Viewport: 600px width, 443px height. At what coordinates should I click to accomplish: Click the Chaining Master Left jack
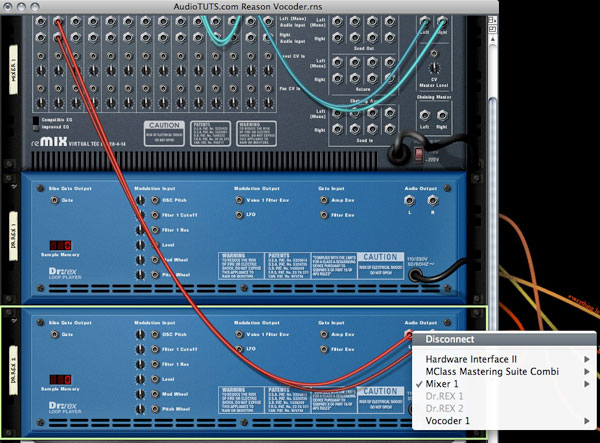tap(425, 115)
